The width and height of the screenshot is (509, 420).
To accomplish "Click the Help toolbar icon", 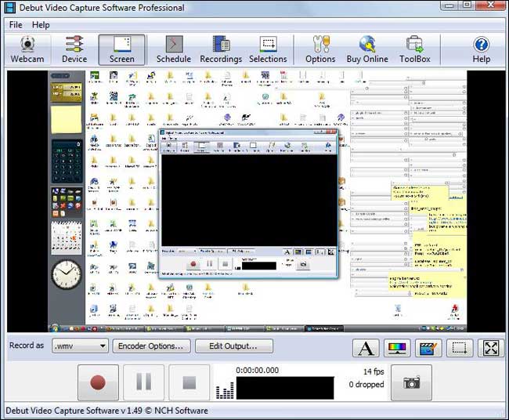I will tap(481, 49).
